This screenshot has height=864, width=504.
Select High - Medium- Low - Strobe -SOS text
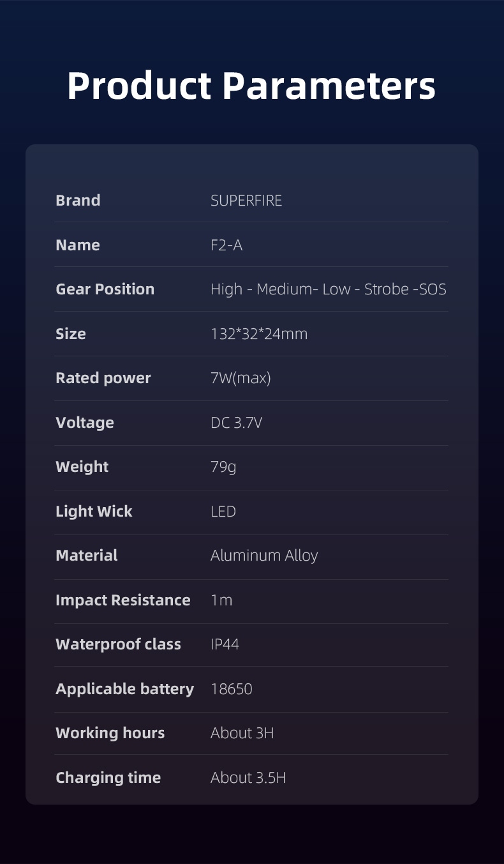329,289
